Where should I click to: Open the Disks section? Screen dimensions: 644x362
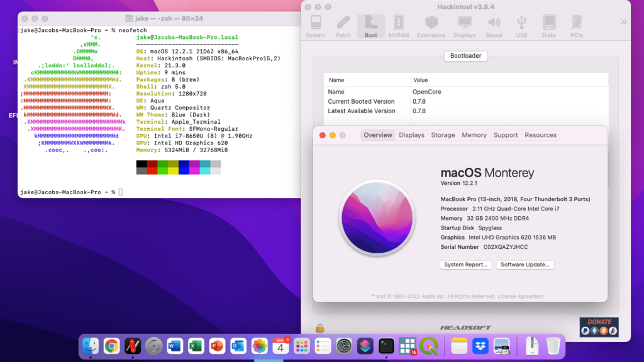[549, 26]
